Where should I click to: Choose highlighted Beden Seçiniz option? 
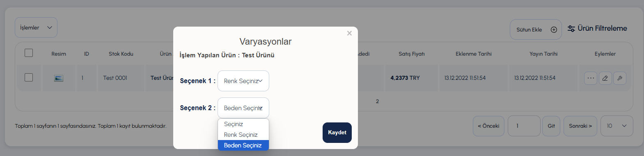pyautogui.click(x=243, y=145)
